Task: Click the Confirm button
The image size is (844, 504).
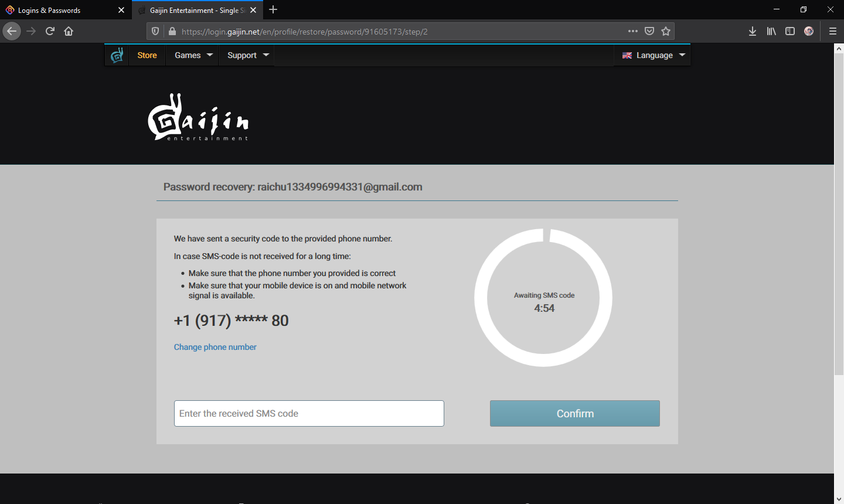Action: (575, 413)
